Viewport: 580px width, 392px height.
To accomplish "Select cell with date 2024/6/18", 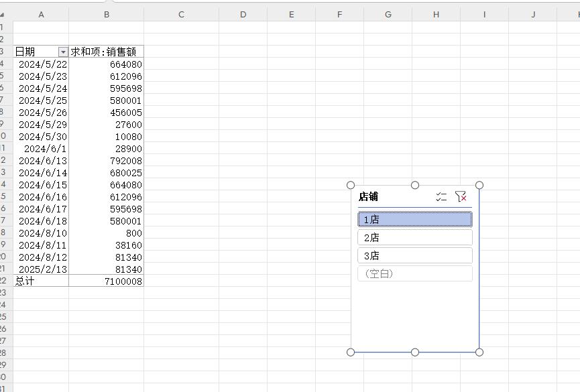I will pos(41,220).
